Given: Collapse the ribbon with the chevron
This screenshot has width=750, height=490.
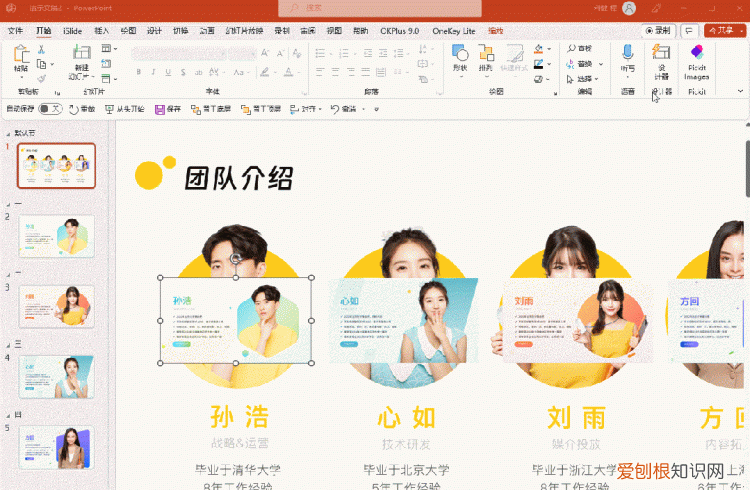Looking at the screenshot, I should 740,91.
